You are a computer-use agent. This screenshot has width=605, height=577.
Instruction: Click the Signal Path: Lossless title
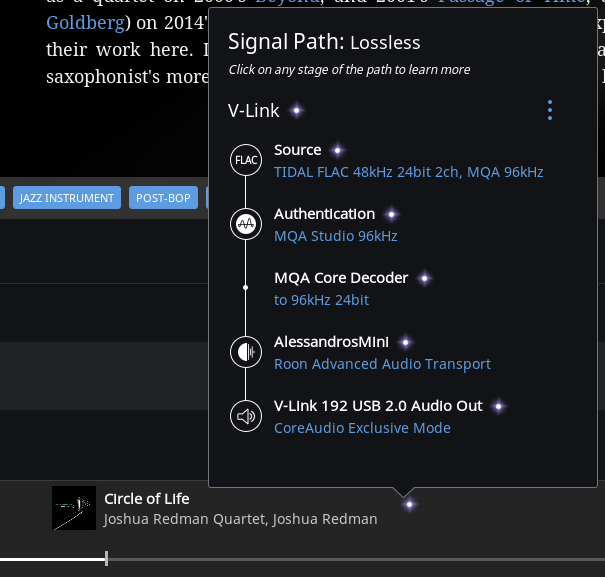[324, 42]
